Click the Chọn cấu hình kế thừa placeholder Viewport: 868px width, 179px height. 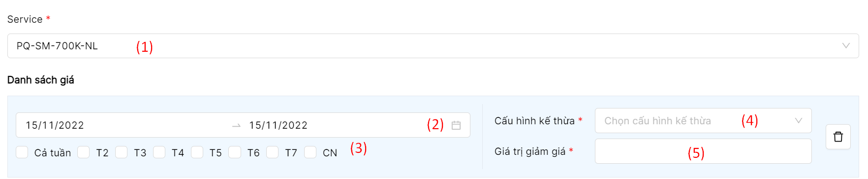658,121
